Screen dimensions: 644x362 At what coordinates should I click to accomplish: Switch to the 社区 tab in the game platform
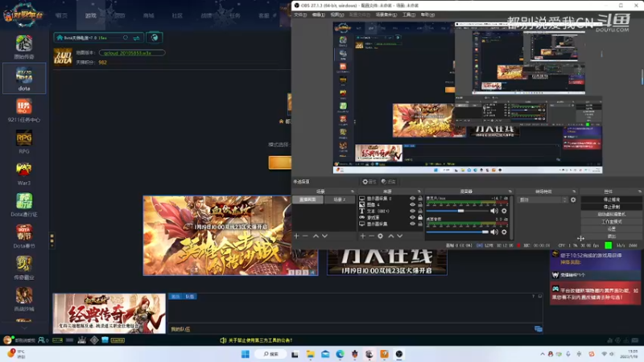point(177,15)
